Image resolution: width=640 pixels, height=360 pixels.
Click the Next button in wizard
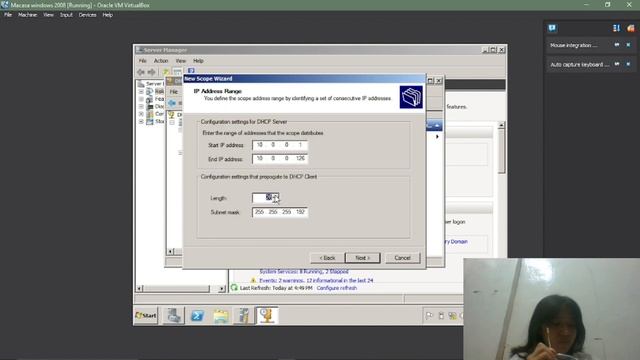(x=362, y=258)
